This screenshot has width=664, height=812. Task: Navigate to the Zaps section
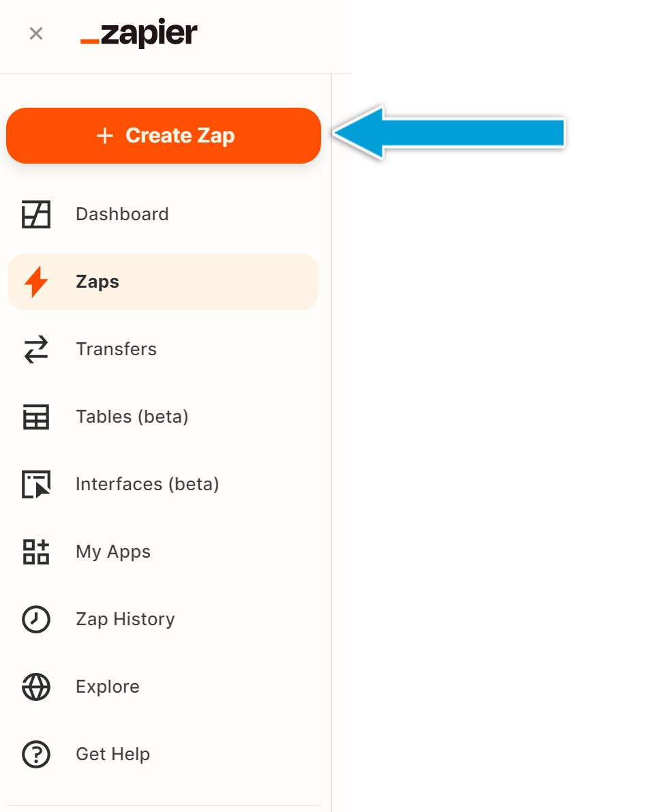pos(97,282)
